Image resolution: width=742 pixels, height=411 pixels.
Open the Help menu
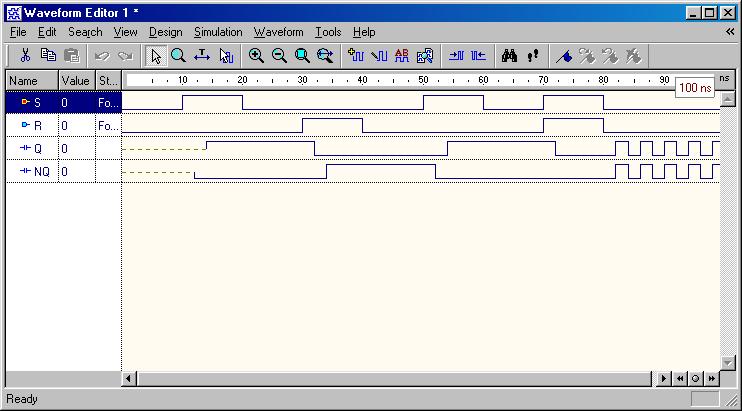click(364, 32)
